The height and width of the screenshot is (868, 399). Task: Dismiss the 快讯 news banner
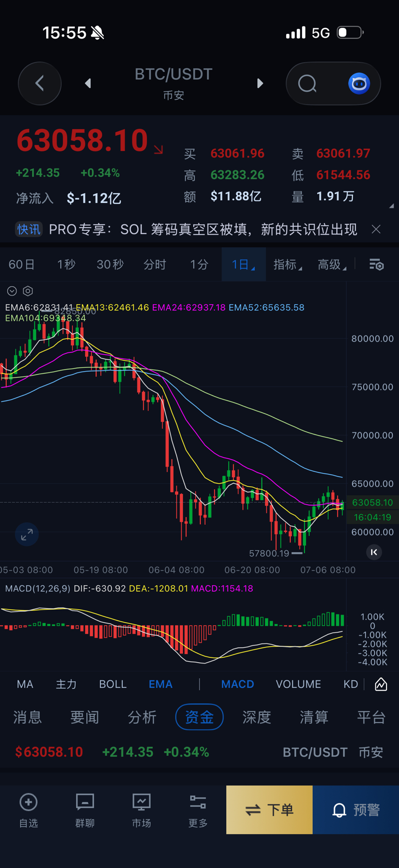[x=376, y=229]
